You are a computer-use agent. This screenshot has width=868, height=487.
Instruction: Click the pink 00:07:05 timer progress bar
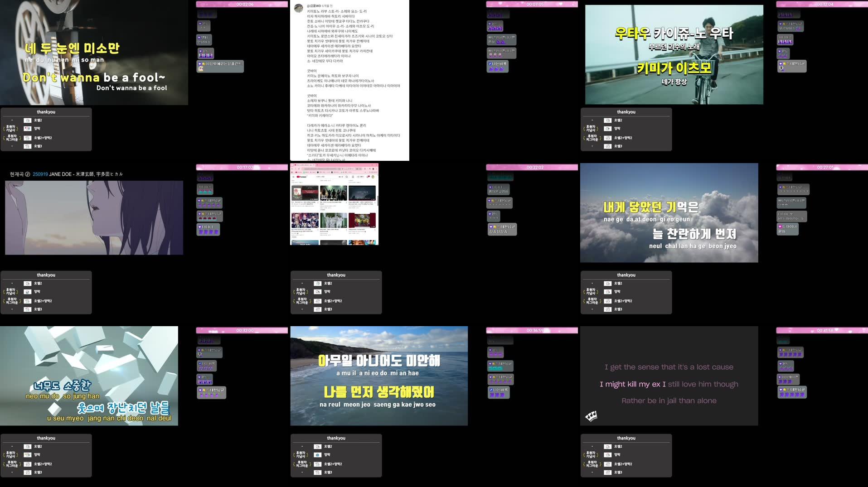click(x=531, y=3)
